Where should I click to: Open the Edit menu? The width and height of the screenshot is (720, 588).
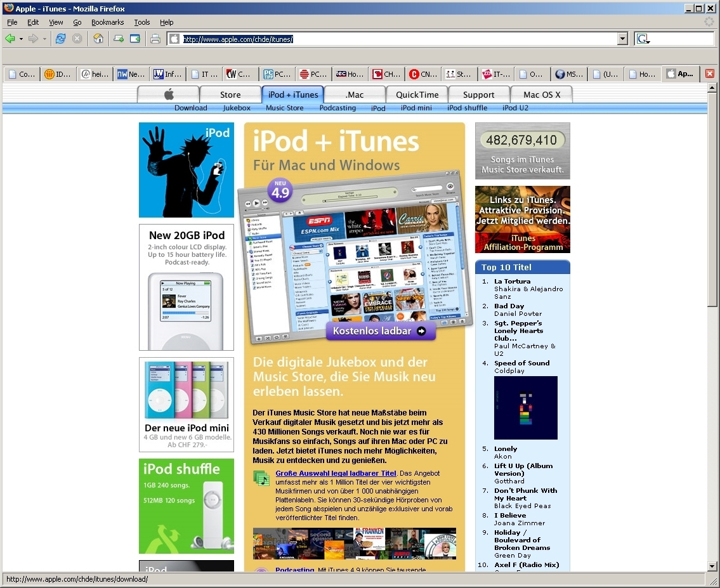click(33, 22)
